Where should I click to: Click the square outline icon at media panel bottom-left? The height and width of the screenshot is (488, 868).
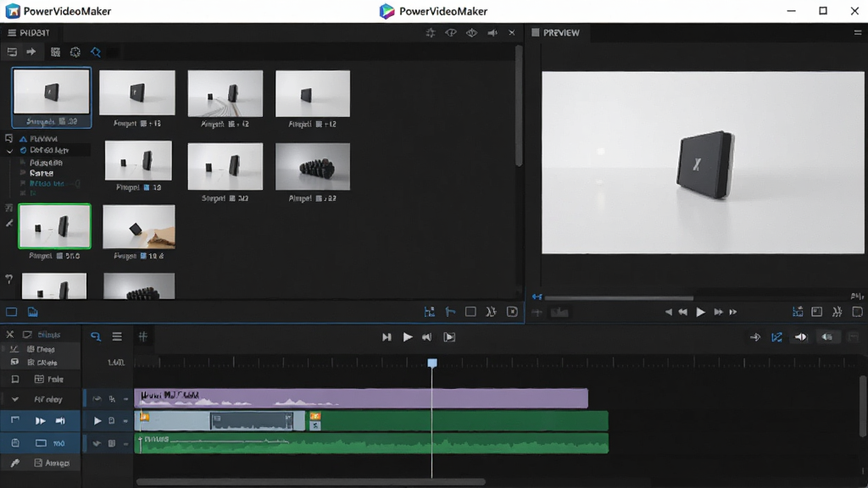tap(12, 312)
